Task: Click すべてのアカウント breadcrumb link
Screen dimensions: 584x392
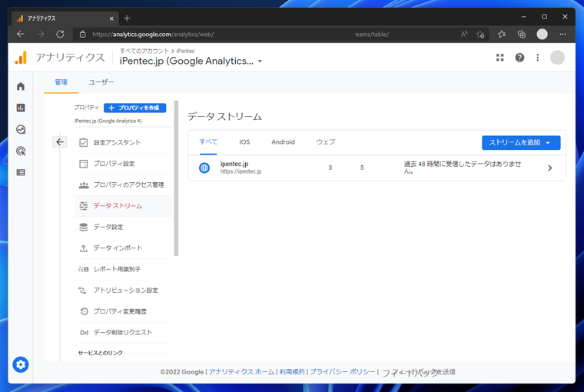Action: 144,51
